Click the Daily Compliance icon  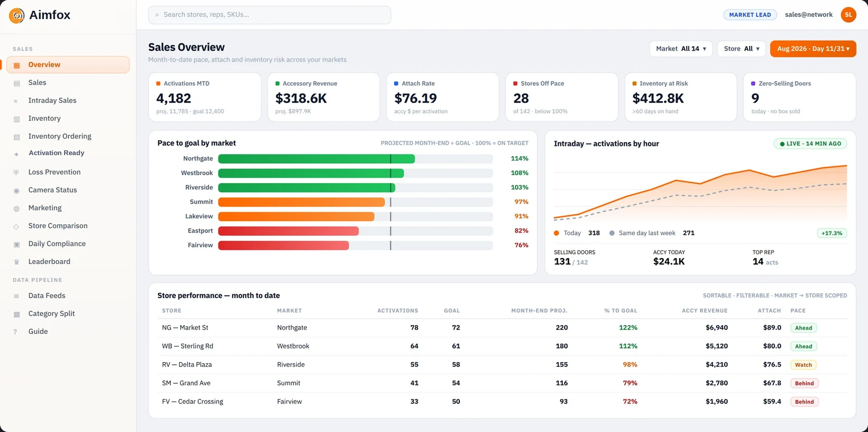tap(17, 244)
